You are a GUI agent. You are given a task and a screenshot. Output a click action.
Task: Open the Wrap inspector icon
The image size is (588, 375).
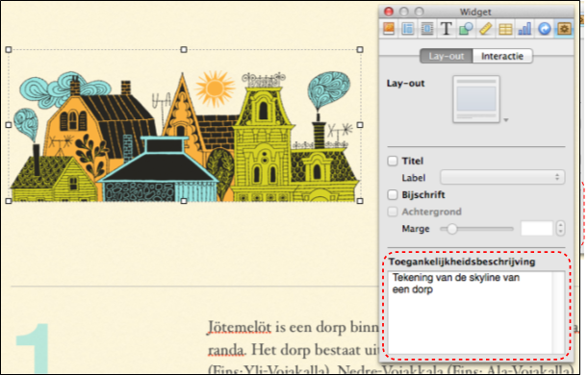coord(427,29)
